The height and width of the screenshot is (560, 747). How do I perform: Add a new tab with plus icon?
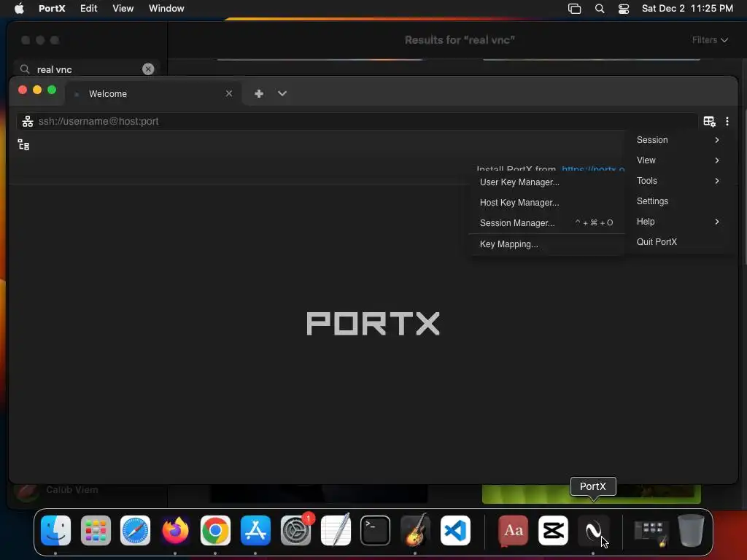pyautogui.click(x=259, y=93)
